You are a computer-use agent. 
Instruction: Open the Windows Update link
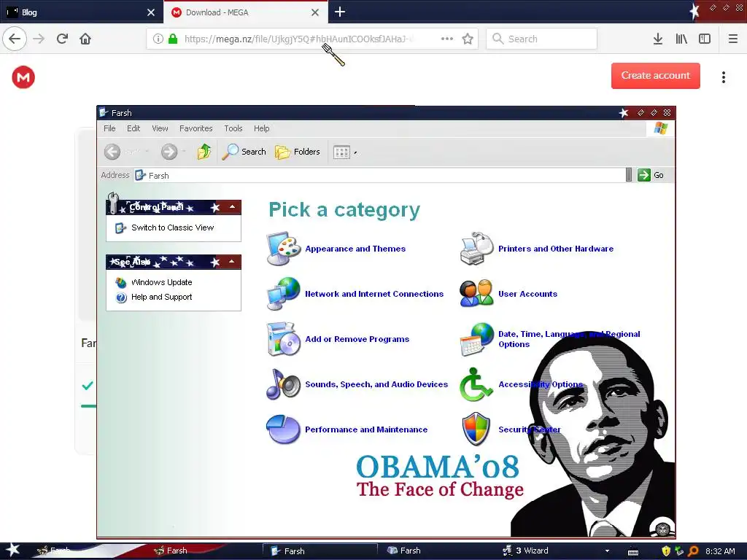[161, 282]
